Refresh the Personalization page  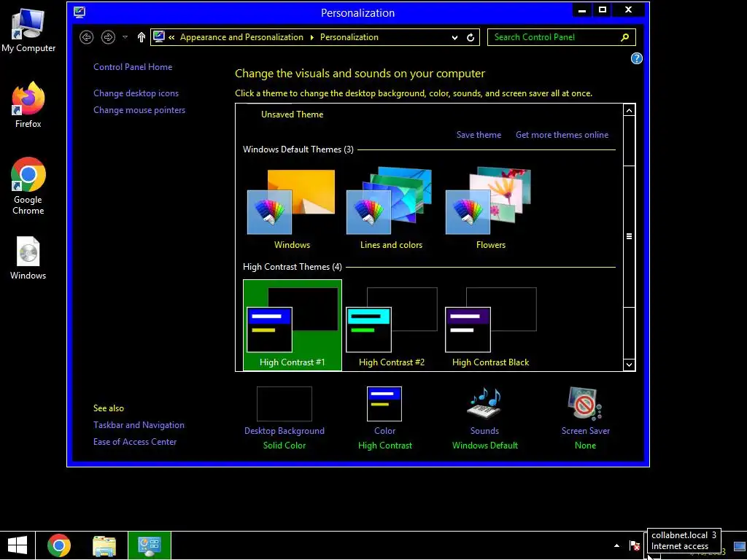[x=471, y=38]
